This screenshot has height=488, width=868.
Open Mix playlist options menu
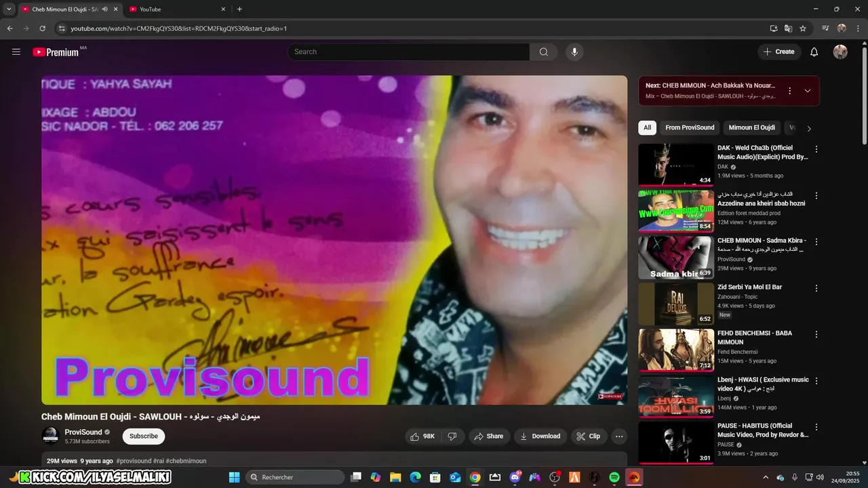pos(789,91)
